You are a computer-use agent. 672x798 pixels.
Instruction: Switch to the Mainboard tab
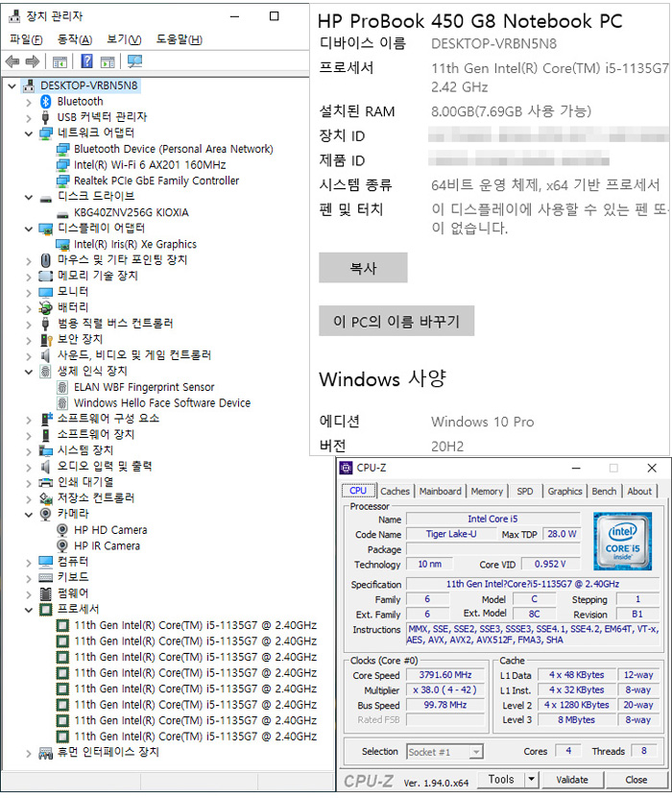[x=440, y=491]
